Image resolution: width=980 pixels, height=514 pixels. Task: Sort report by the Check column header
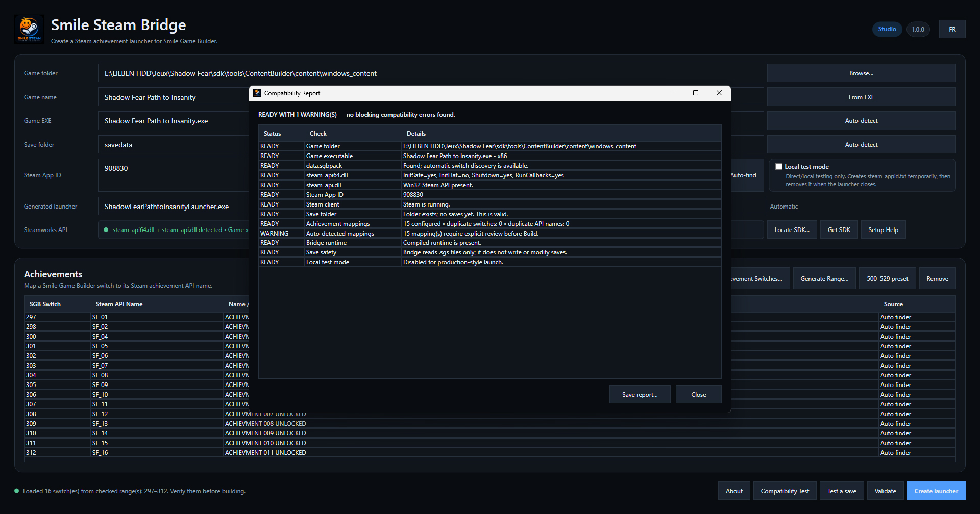tap(353, 134)
